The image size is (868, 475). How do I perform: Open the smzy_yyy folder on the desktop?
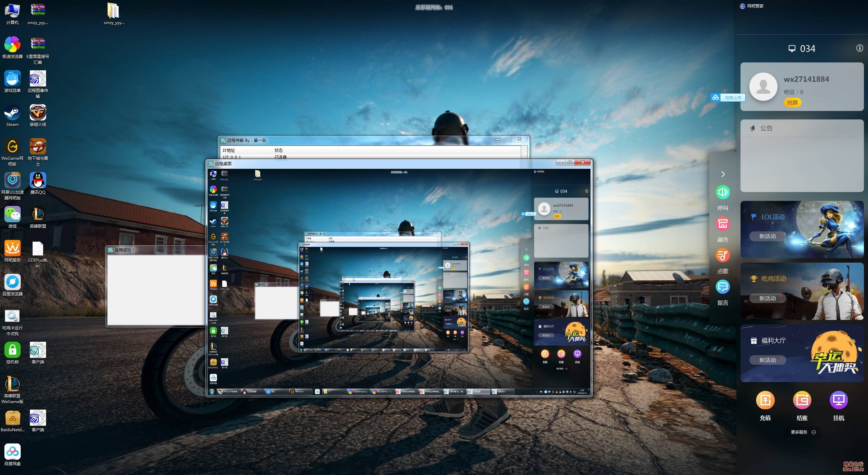(x=114, y=14)
